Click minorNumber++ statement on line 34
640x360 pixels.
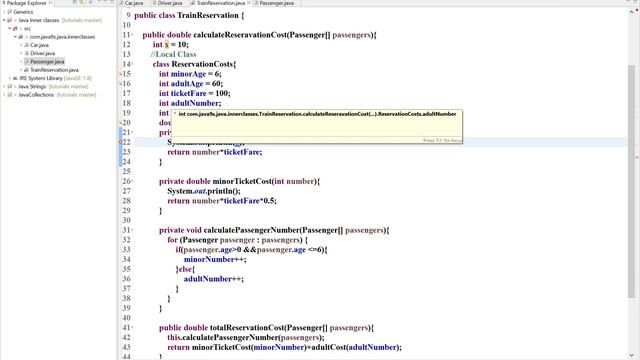(215, 259)
